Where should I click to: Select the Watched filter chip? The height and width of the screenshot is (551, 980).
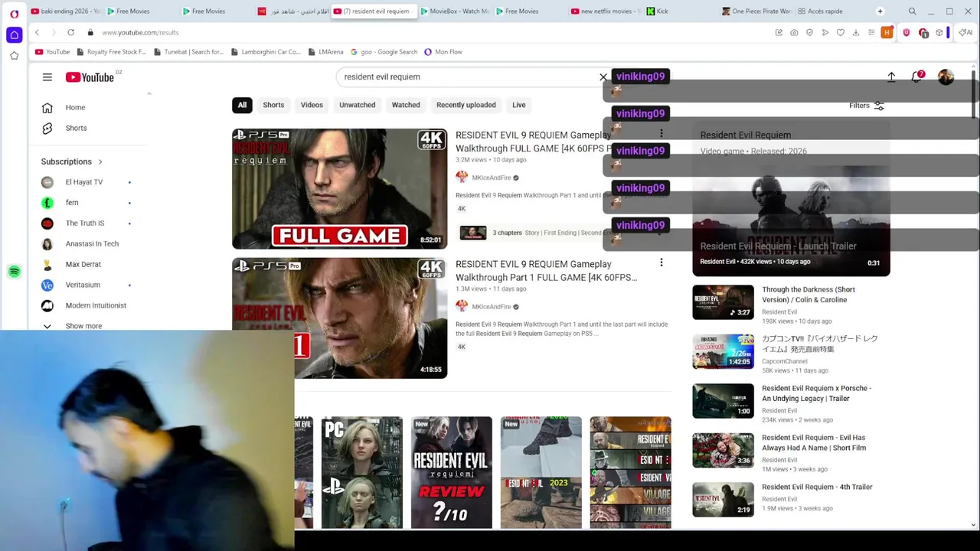406,105
